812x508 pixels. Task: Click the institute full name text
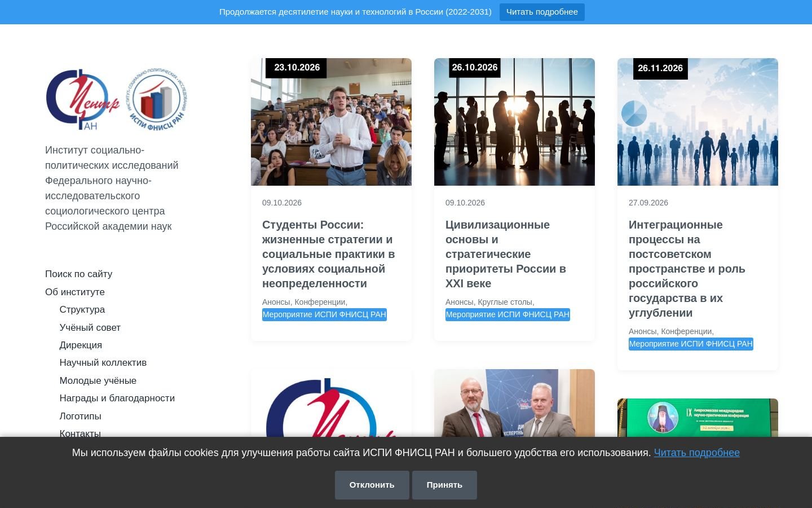pyautogui.click(x=112, y=188)
